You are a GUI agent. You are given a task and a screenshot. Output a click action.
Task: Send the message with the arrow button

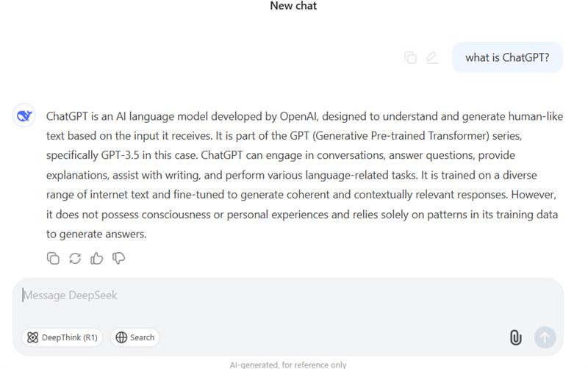545,337
